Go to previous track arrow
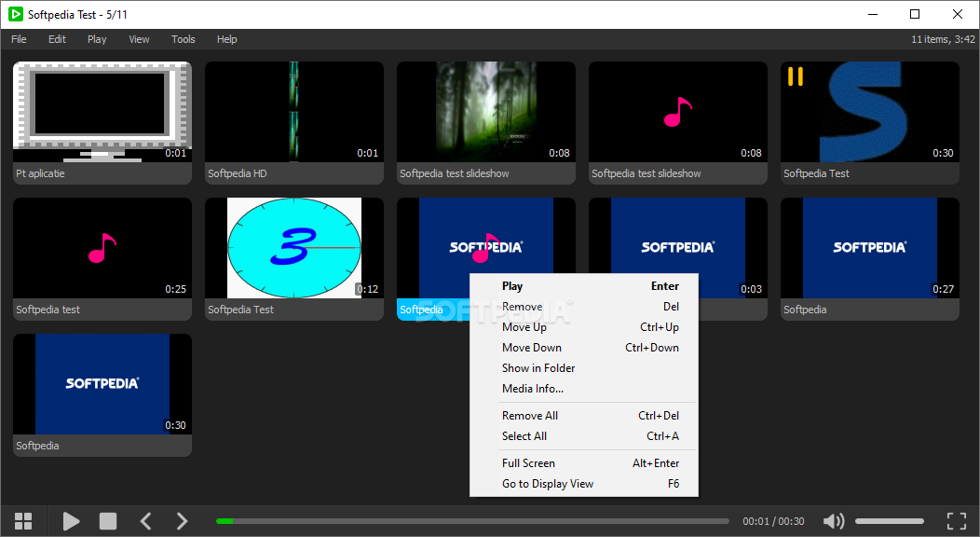This screenshot has height=537, width=980. click(x=145, y=521)
